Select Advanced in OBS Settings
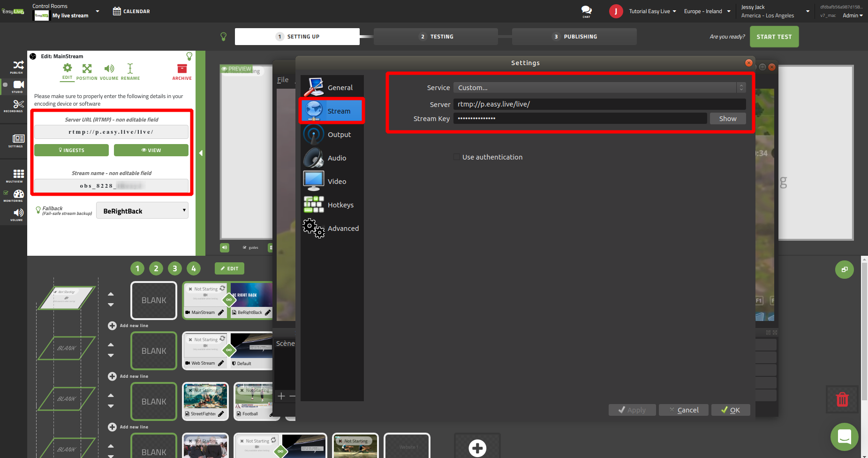 coord(332,228)
